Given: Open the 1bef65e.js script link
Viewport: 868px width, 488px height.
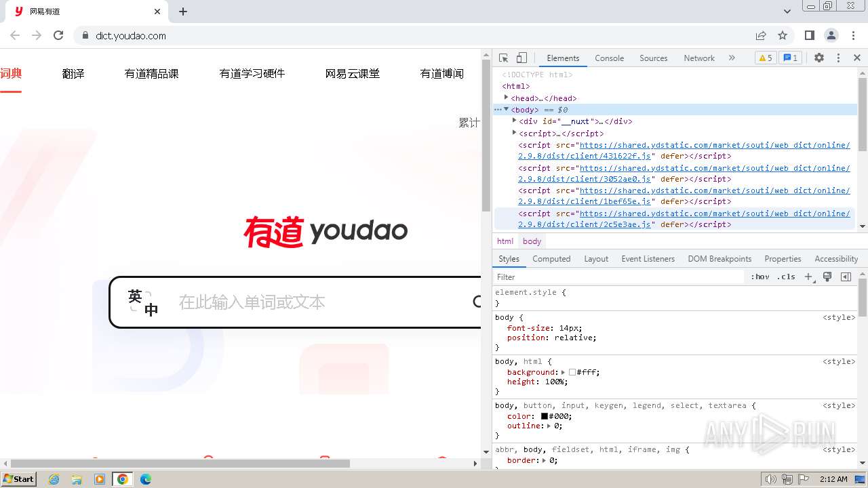Looking at the screenshot, I should click(x=684, y=196).
